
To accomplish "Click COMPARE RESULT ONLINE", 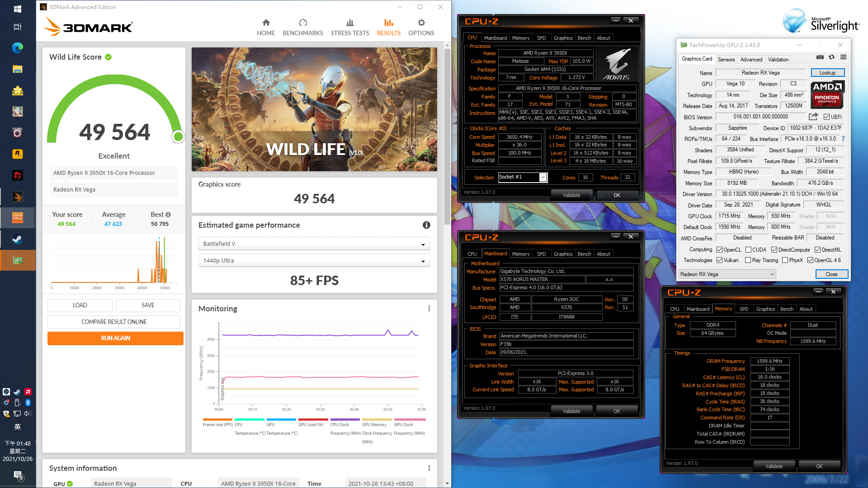I will 114,322.
